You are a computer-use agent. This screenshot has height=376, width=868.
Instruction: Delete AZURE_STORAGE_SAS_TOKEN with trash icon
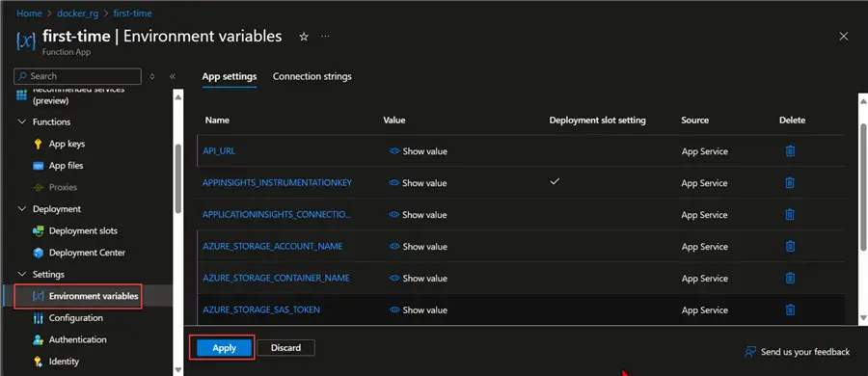(790, 309)
